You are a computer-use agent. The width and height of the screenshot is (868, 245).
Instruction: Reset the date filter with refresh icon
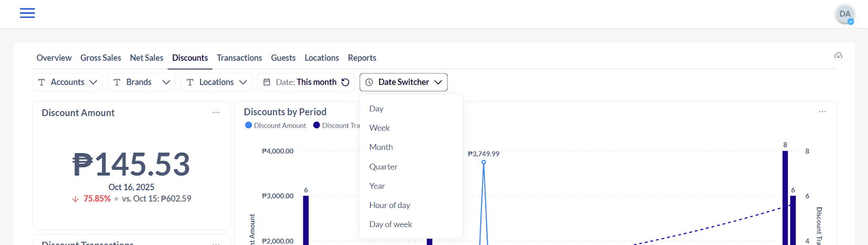click(346, 82)
